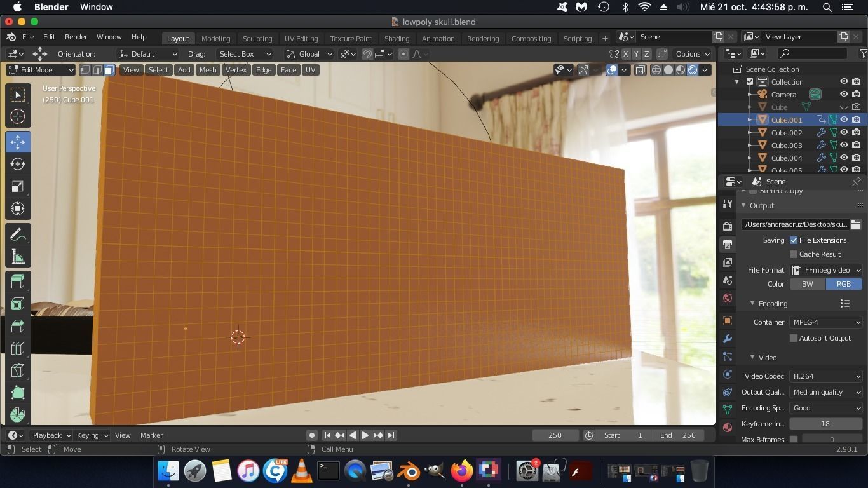Choose the Rotate tool in toolbar
This screenshot has height=488, width=868.
[x=18, y=164]
